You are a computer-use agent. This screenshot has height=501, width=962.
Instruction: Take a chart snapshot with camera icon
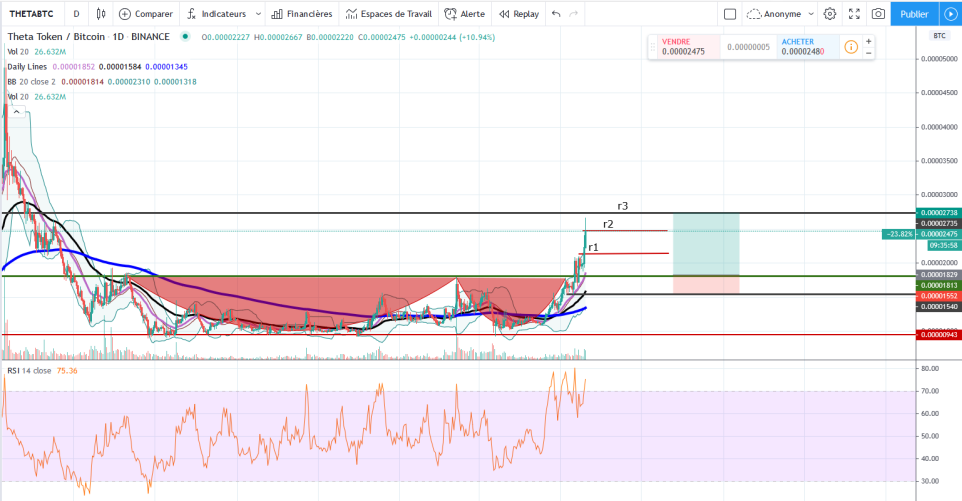point(878,13)
